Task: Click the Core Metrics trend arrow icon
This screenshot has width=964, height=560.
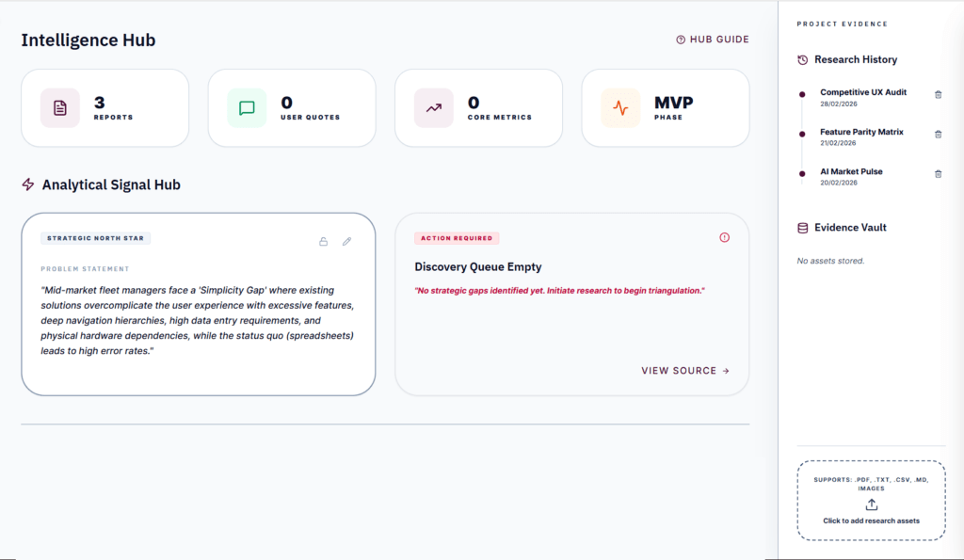Action: (x=434, y=108)
